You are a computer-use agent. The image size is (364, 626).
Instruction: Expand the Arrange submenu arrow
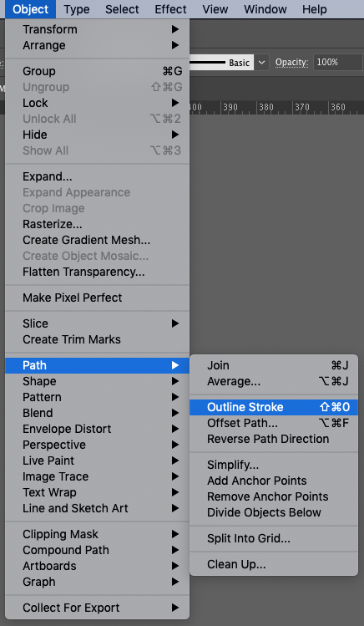click(174, 45)
